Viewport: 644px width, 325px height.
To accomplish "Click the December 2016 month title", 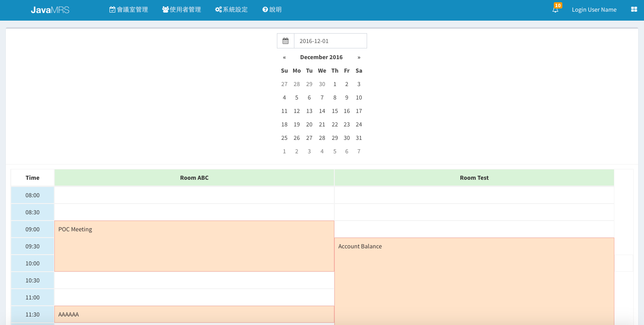I will click(321, 57).
